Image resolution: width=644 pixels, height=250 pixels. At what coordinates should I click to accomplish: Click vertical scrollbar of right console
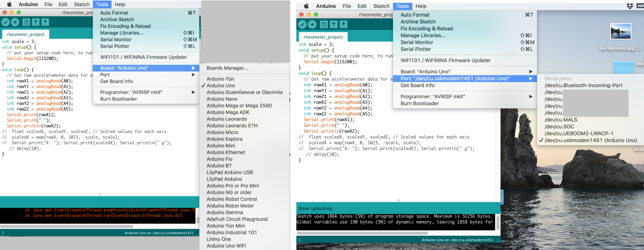tap(498, 222)
